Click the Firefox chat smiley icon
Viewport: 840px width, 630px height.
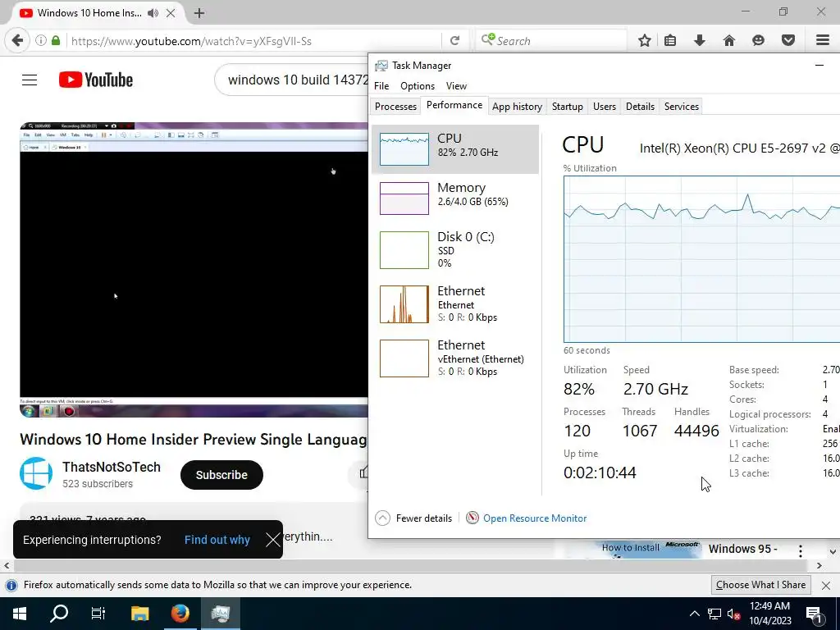tap(758, 41)
